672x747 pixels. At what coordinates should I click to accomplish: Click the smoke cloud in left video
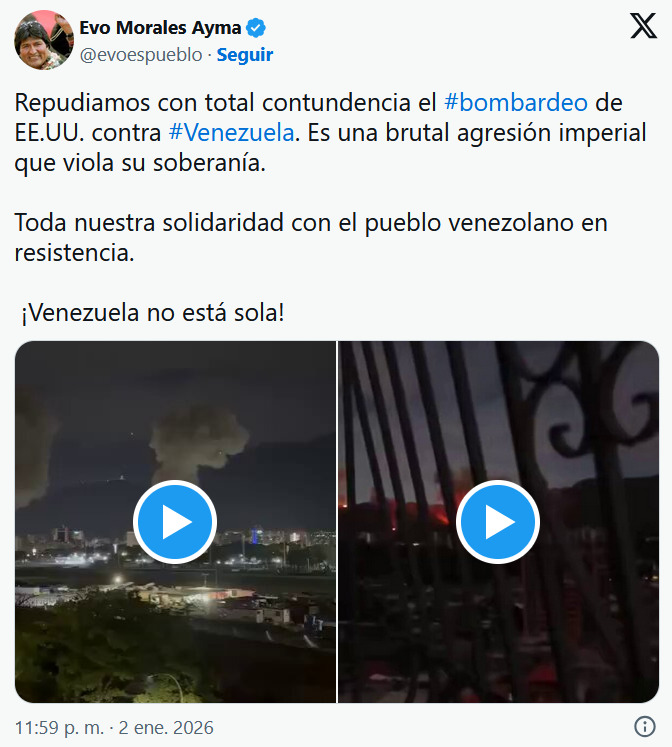(198, 443)
